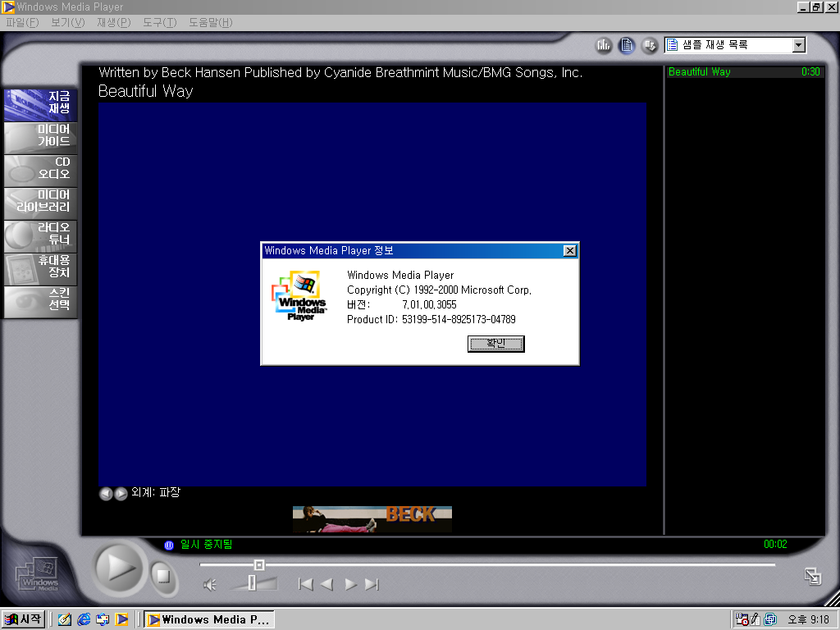Click the pen IME tray icon
840x630 pixels.
pyautogui.click(x=756, y=620)
